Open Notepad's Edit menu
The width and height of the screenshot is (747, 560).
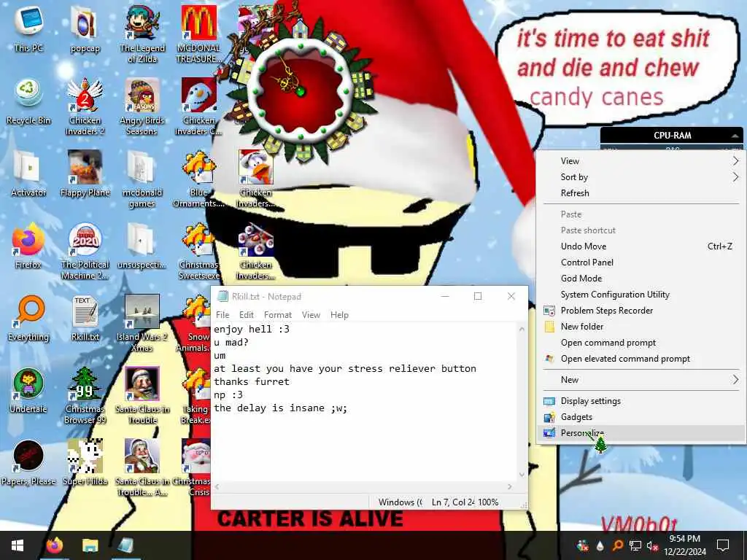[247, 315]
